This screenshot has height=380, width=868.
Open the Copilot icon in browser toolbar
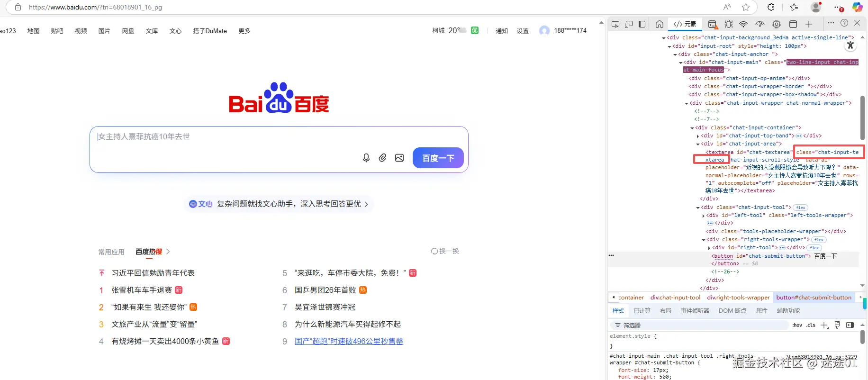click(857, 7)
